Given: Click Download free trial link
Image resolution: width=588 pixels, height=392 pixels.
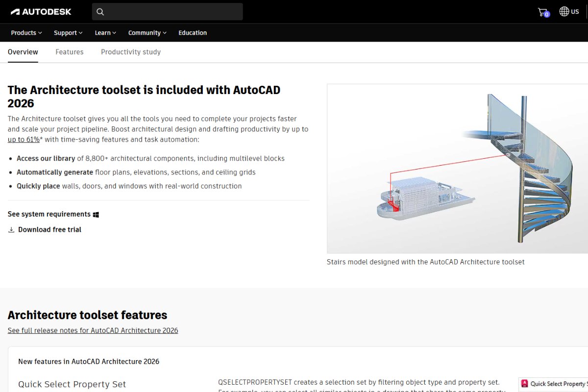Looking at the screenshot, I should 49,230.
